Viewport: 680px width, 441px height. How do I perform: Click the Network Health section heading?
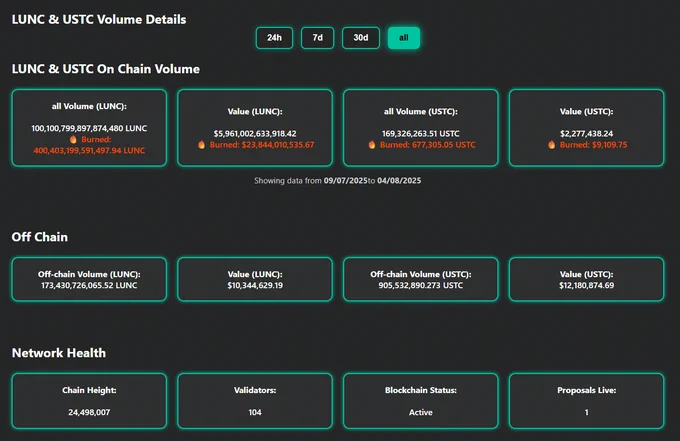59,353
